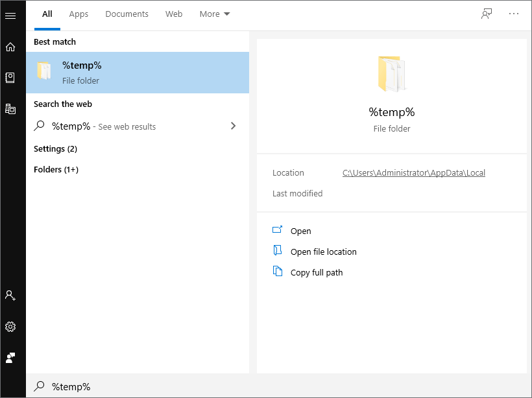The width and height of the screenshot is (532, 398).
Task: Click the account icon near the sidebar bottom
Action: click(x=11, y=295)
